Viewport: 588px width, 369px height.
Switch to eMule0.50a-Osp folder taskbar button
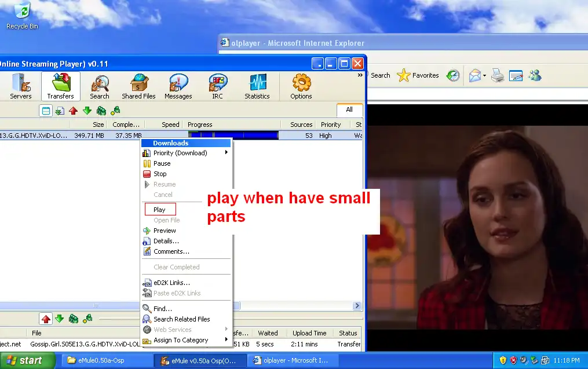click(107, 360)
